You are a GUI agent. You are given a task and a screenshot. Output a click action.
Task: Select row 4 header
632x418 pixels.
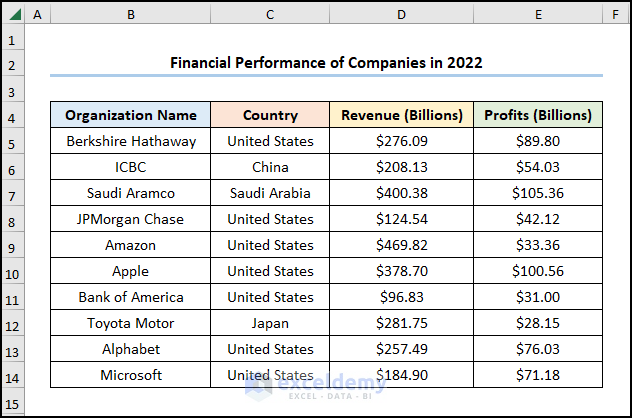[x=12, y=115]
